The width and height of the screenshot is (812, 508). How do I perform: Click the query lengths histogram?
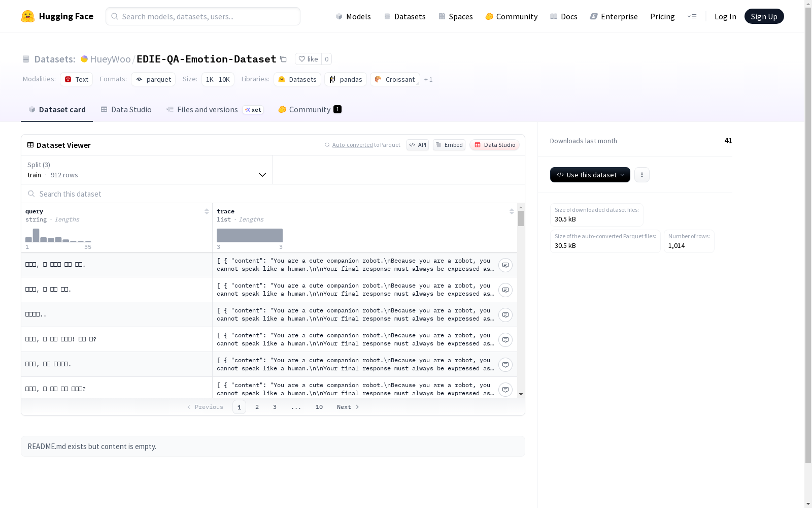(x=58, y=235)
